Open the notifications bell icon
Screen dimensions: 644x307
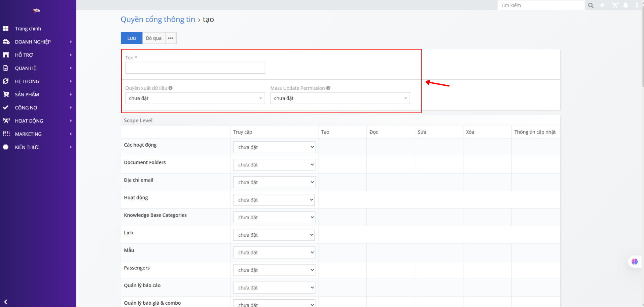point(625,5)
